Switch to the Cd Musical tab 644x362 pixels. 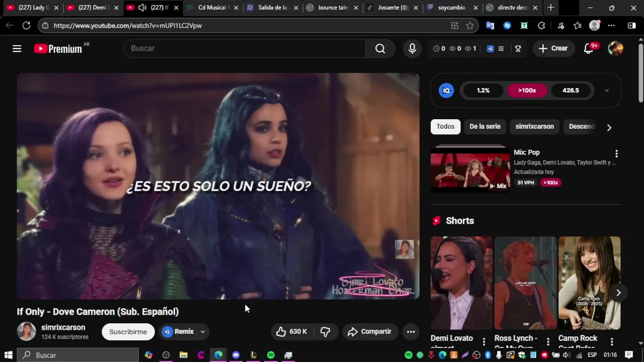pos(213,8)
